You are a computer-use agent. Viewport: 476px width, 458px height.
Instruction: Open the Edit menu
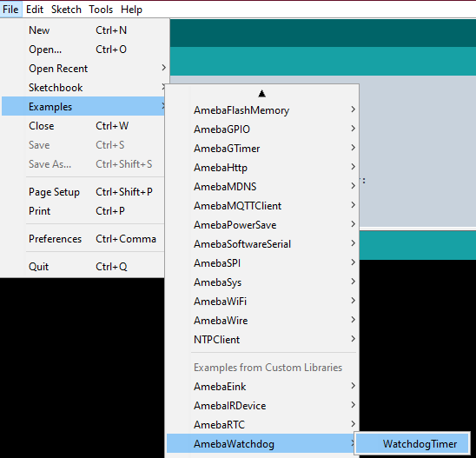[35, 10]
